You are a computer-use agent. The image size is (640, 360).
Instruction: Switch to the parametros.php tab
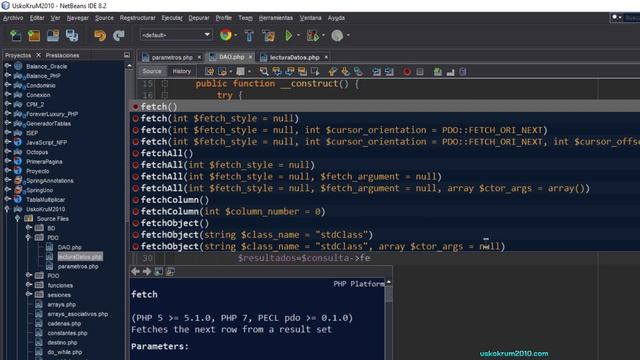point(172,58)
